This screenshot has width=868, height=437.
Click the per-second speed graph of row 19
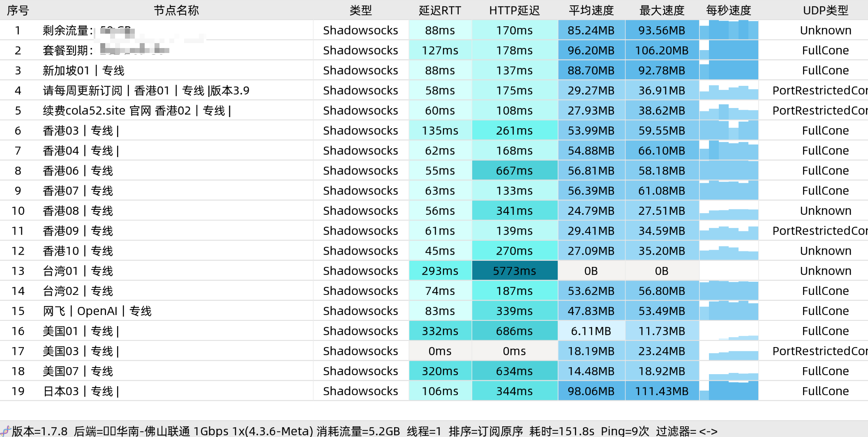pyautogui.click(x=729, y=391)
